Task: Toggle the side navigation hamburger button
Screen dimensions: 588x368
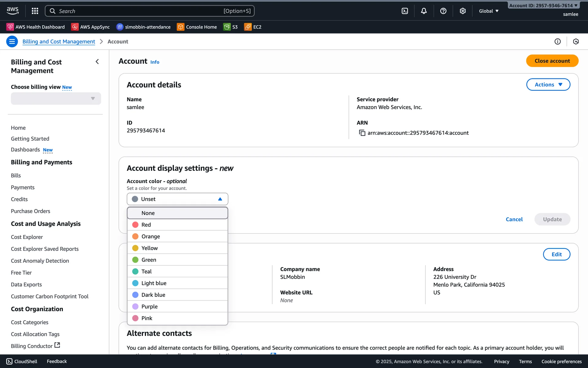Action: [x=12, y=41]
